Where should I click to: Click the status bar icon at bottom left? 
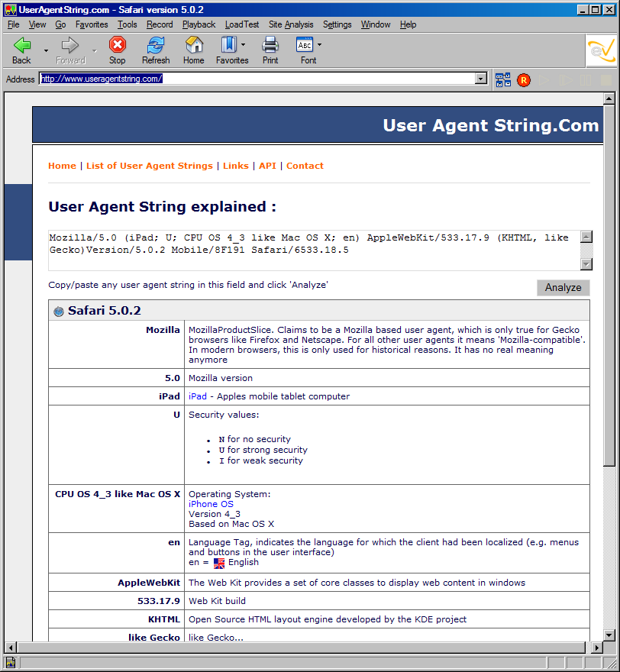(x=11, y=663)
